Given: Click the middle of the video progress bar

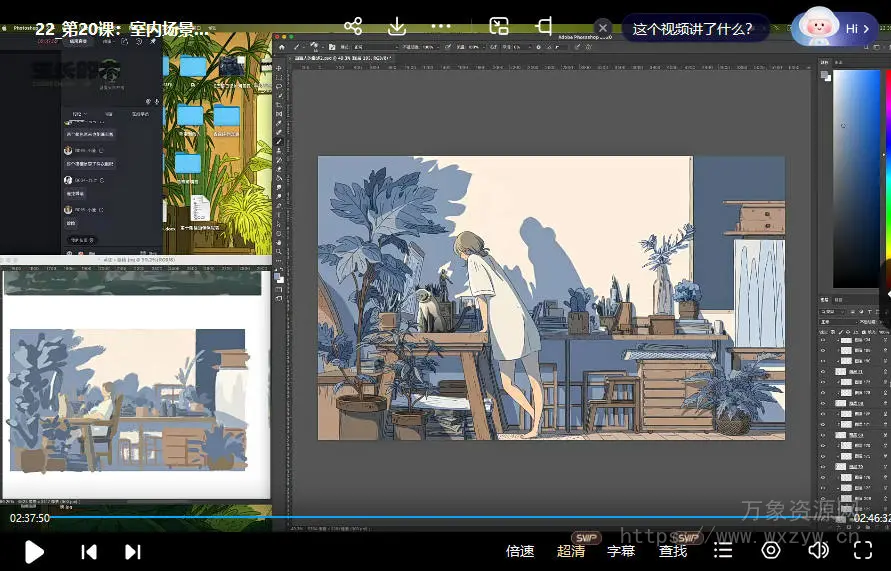Looking at the screenshot, I should pos(450,518).
